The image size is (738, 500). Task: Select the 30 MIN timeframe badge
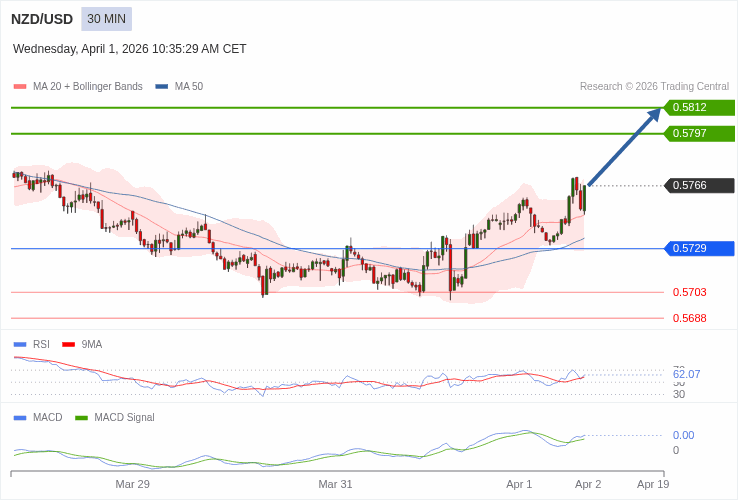point(106,19)
